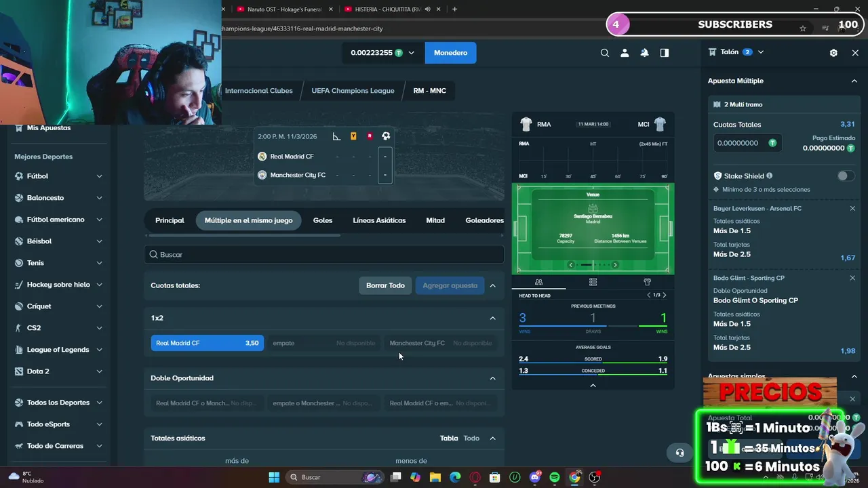The width and height of the screenshot is (868, 488).
Task: Open UEFA Champions League breadcrumb
Action: 353,91
